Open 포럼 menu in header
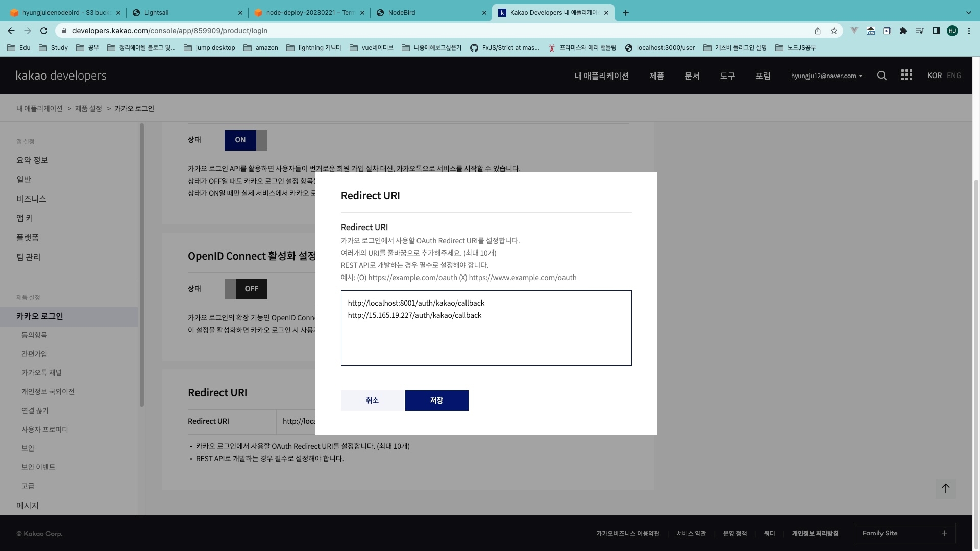980x551 pixels. [x=763, y=76]
